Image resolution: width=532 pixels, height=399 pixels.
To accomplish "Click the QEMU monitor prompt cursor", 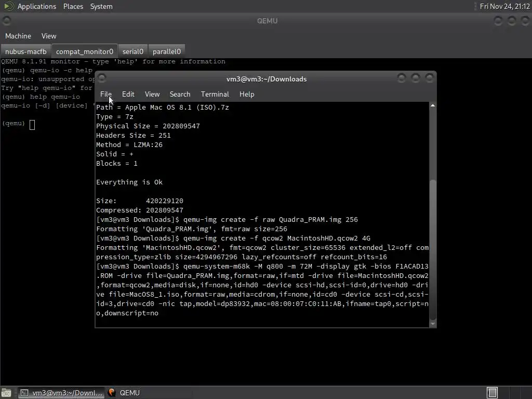I will [32, 125].
